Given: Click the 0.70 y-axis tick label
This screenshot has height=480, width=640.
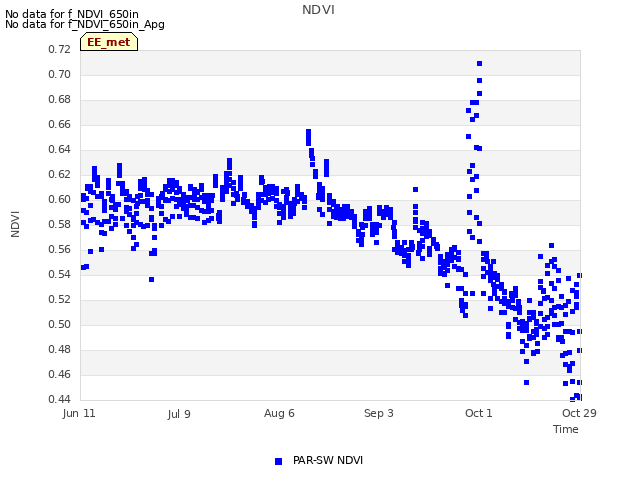Looking at the screenshot, I should [x=60, y=74].
